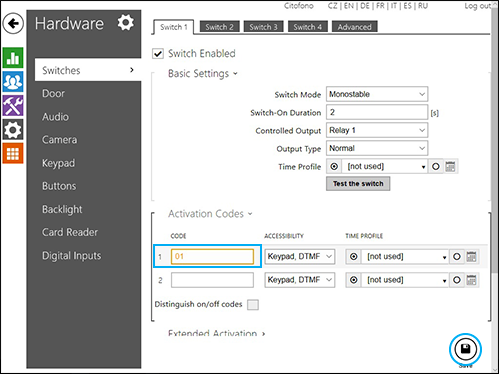
Task: Open calendar icon for activation code 2
Action: pyautogui.click(x=471, y=280)
